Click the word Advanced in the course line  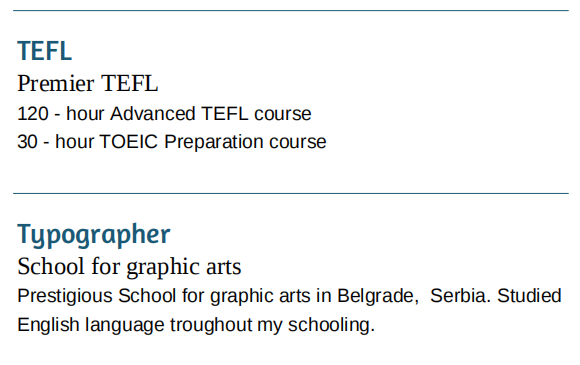[x=152, y=114]
